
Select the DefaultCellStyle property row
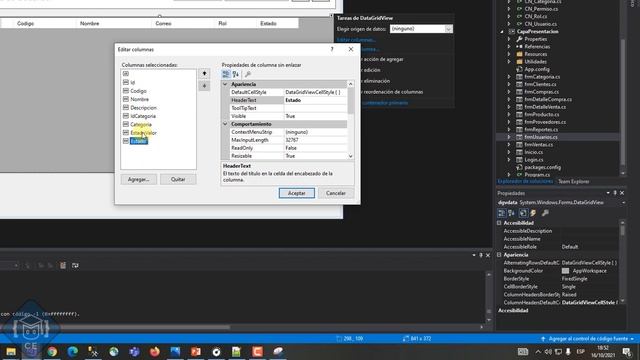pos(288,92)
